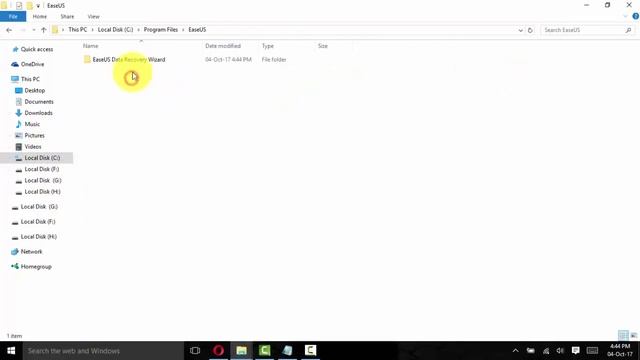
Task: Select This PC in the navigation pane
Action: pyautogui.click(x=30, y=79)
